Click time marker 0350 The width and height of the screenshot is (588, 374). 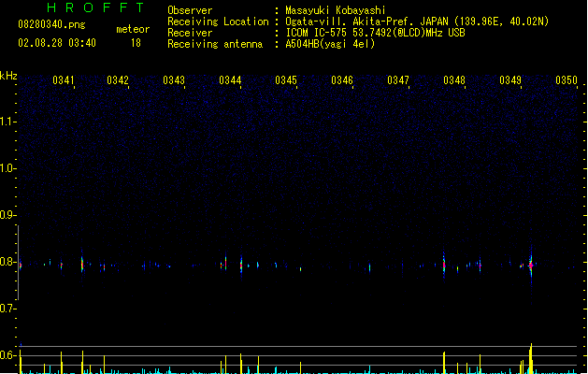[x=566, y=80]
